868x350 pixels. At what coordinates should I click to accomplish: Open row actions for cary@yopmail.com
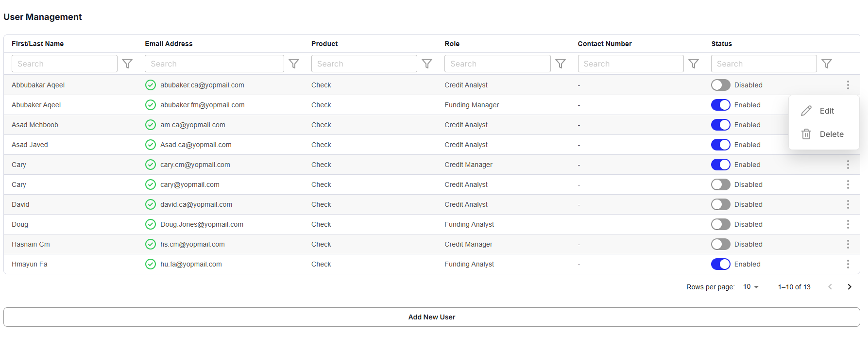pos(848,184)
